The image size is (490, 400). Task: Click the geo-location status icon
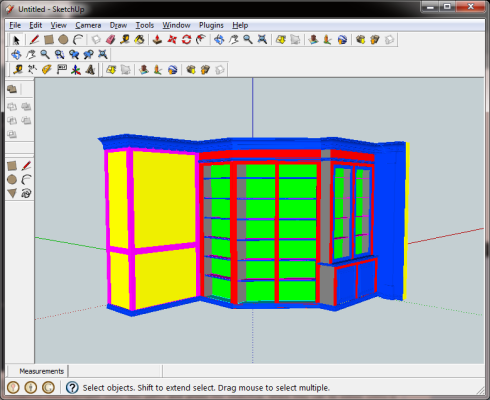coord(13,388)
